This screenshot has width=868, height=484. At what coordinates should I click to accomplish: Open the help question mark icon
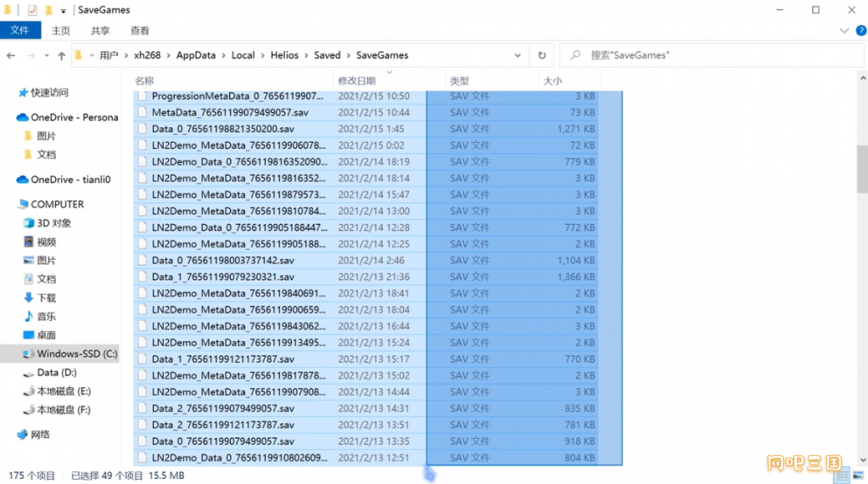pos(861,31)
